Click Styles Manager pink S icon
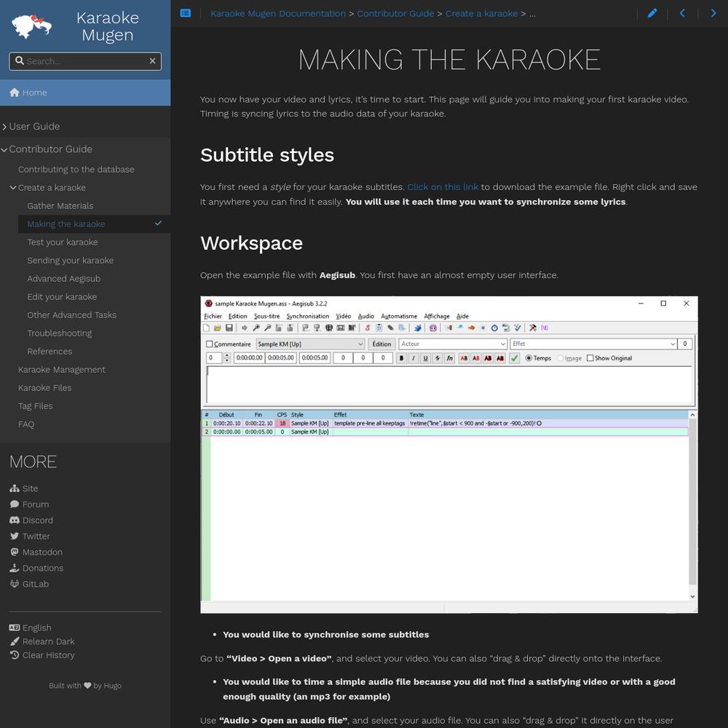Viewport: 728px width, 728px height. tap(368, 328)
